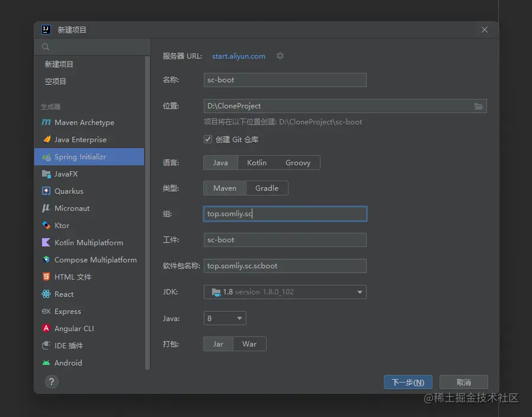
Task: Select the Android generator label
Action: [68, 363]
